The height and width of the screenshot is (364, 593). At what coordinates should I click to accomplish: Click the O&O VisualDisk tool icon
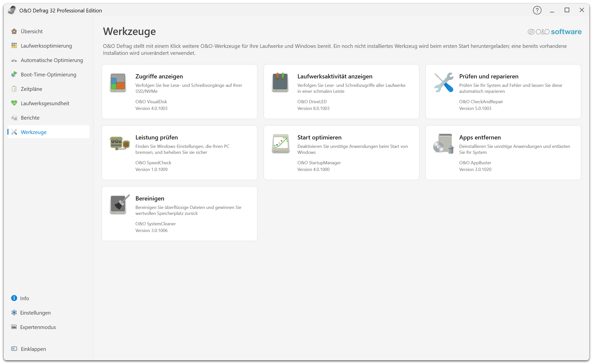pyautogui.click(x=118, y=83)
